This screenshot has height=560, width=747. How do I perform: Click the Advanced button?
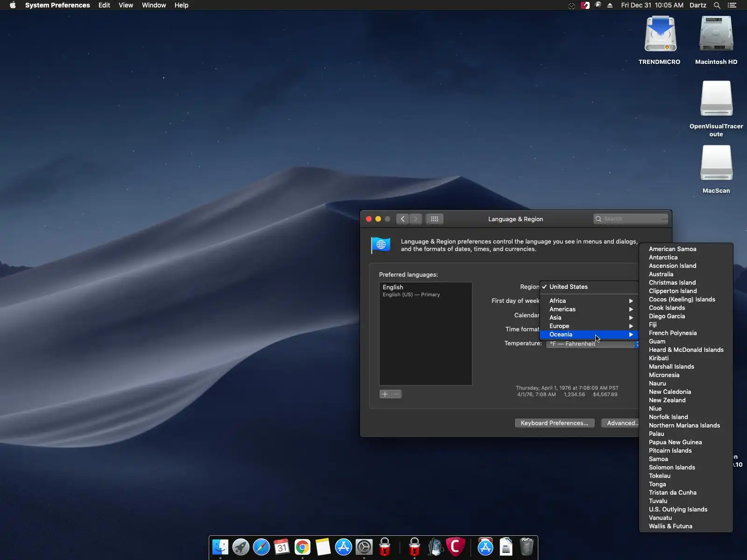(621, 423)
